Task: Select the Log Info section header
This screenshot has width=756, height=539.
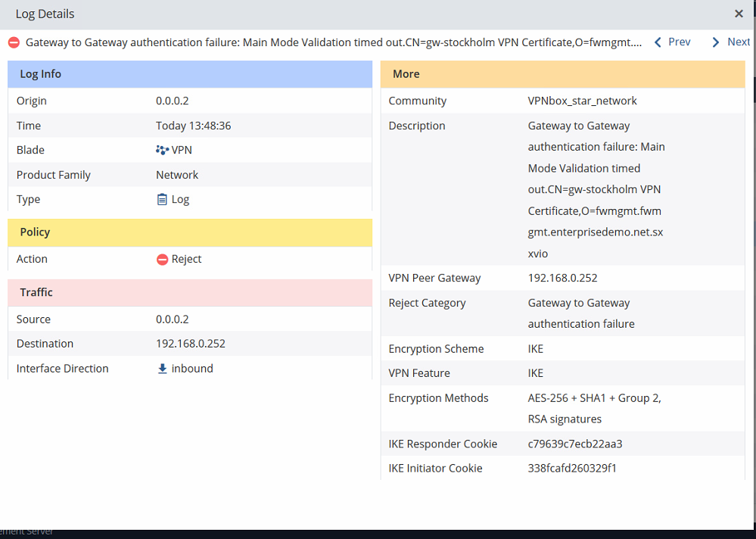Action: [190, 73]
